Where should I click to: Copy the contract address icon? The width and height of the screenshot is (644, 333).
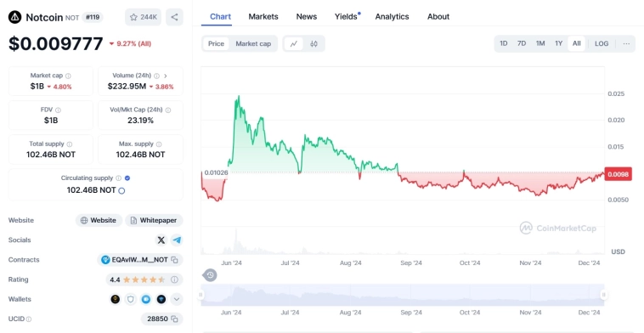174,260
